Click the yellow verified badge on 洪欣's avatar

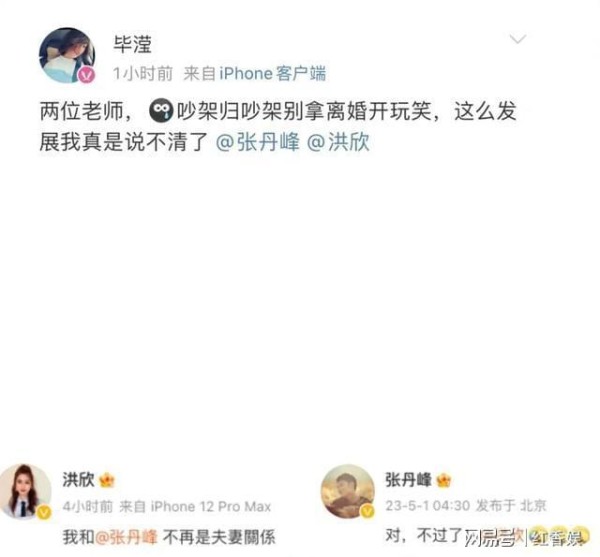[x=44, y=511]
